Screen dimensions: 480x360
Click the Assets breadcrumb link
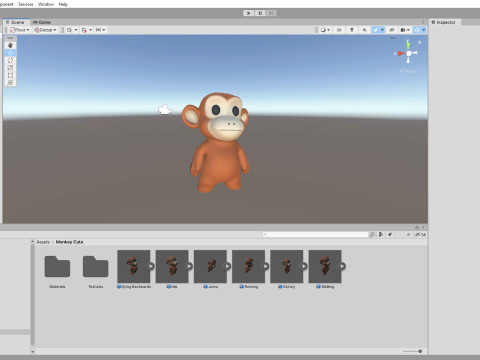(x=43, y=242)
